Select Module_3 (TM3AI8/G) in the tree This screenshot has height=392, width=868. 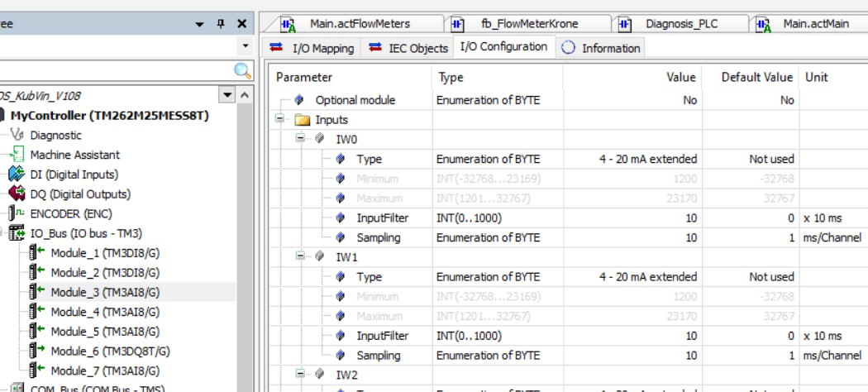(x=105, y=292)
